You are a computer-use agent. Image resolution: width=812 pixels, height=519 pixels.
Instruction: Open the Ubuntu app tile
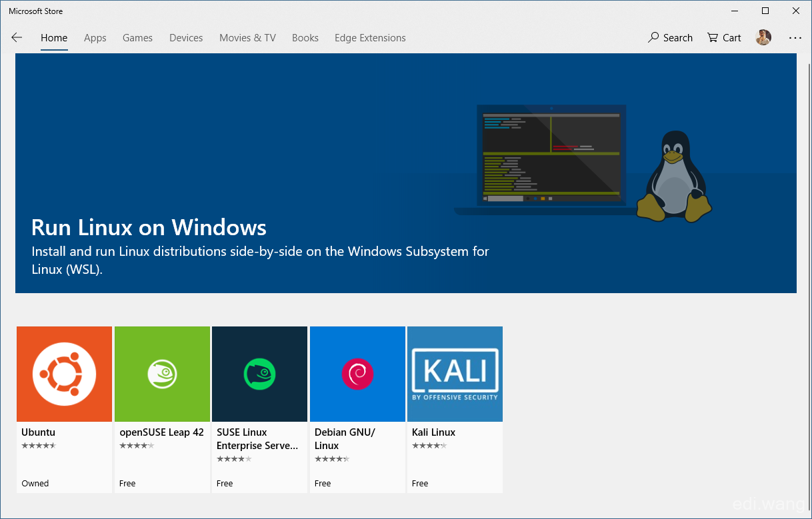[x=64, y=409]
